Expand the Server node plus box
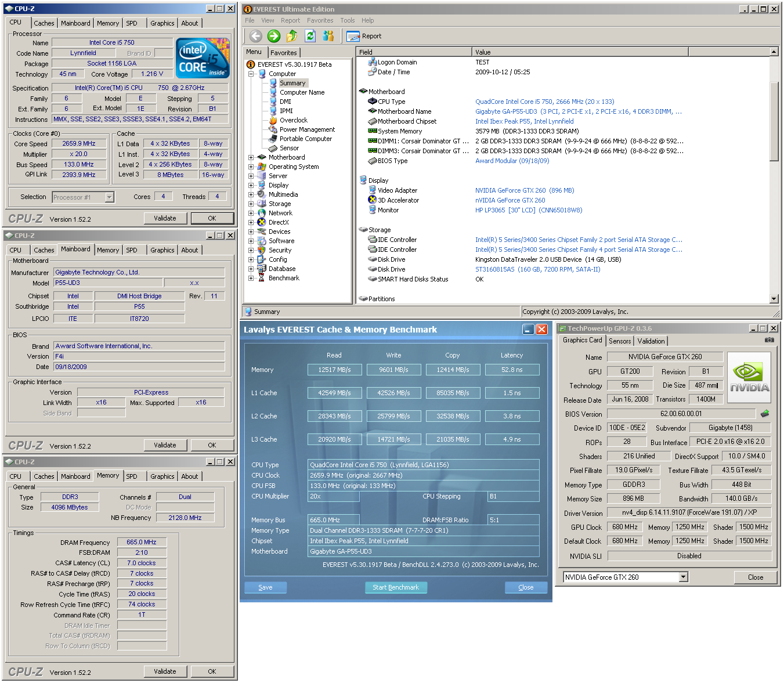This screenshot has height=683, width=784. pos(251,176)
